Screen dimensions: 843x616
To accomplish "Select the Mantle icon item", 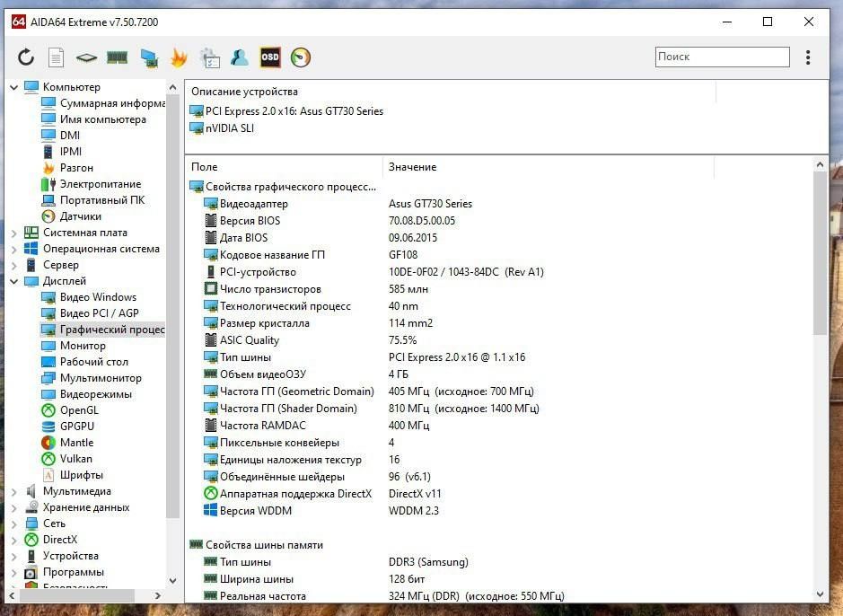I will (x=48, y=443).
